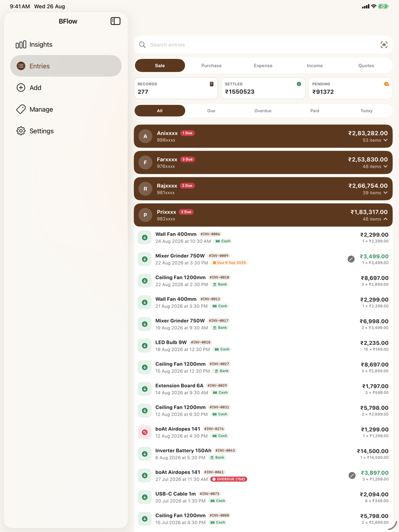Switch to the Expense tab
399x532 pixels.
coord(263,65)
